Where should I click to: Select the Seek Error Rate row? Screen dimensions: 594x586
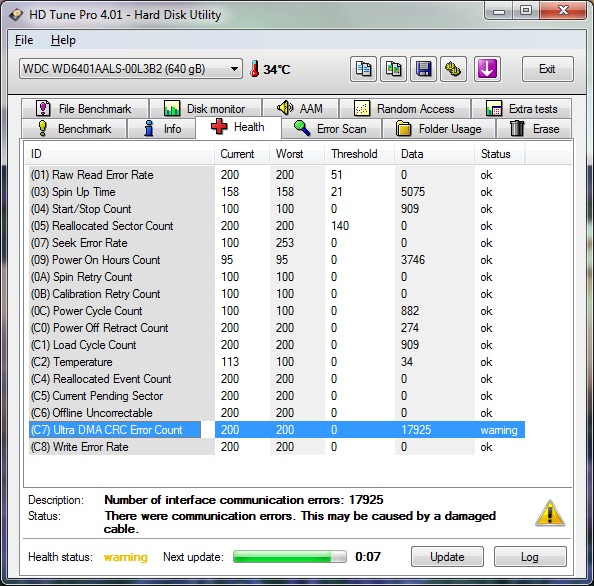pyautogui.click(x=277, y=243)
